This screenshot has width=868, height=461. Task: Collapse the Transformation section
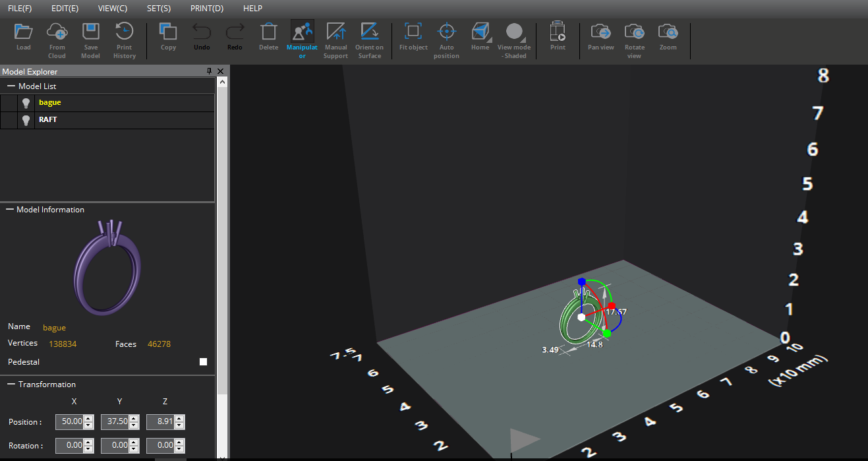(x=10, y=384)
